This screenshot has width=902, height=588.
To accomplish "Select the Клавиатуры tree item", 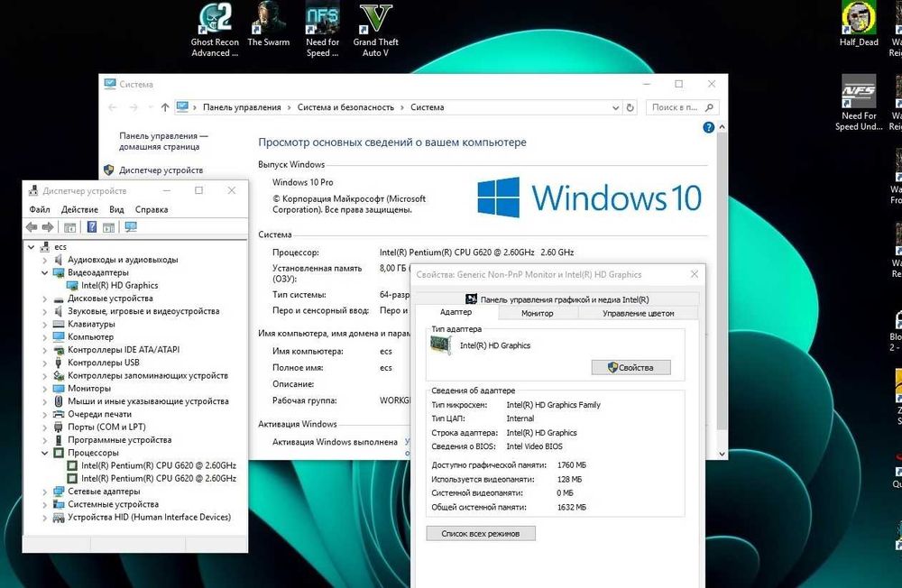I will click(91, 324).
